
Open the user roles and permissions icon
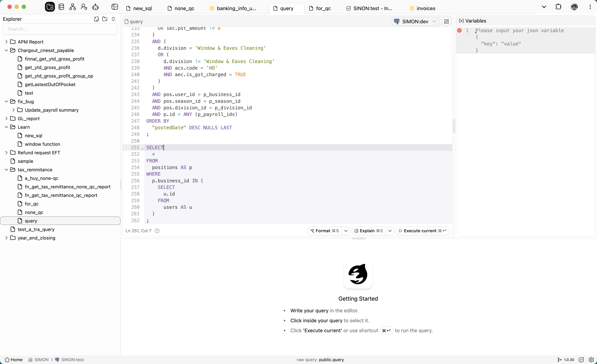84,7
